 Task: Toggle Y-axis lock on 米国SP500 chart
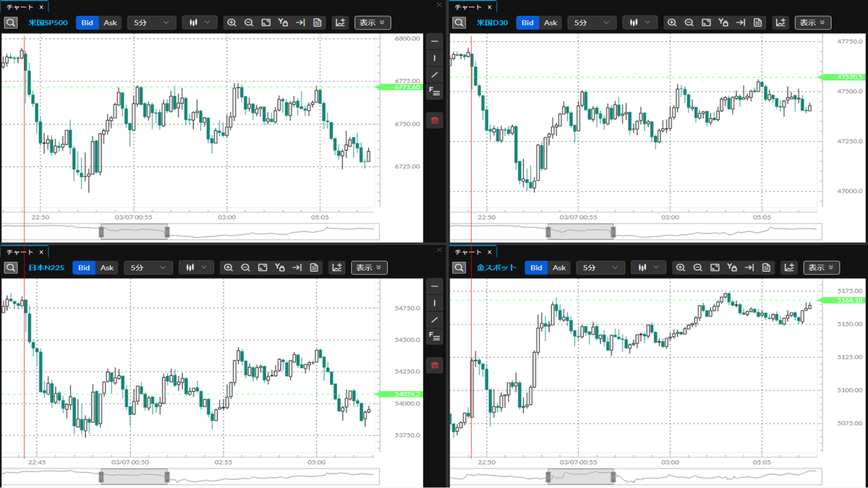point(284,22)
